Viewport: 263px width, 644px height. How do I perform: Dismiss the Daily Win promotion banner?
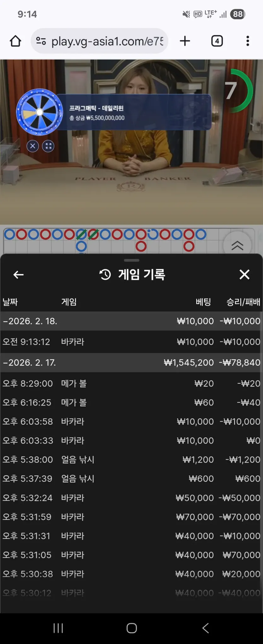pyautogui.click(x=33, y=146)
